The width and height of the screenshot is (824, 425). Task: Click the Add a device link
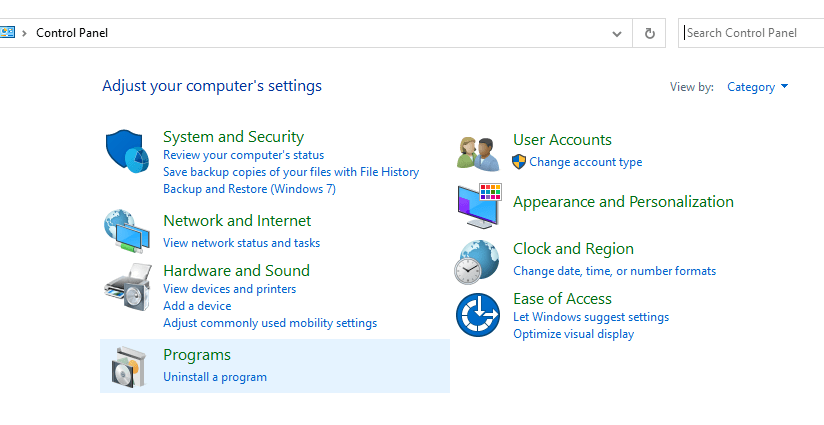tap(197, 306)
